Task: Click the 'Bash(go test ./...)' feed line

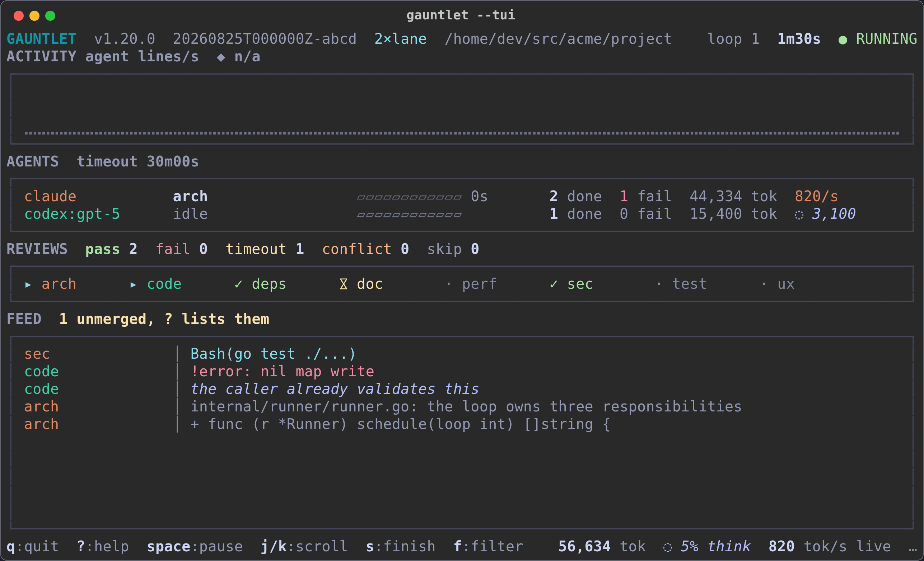Action: click(x=273, y=354)
